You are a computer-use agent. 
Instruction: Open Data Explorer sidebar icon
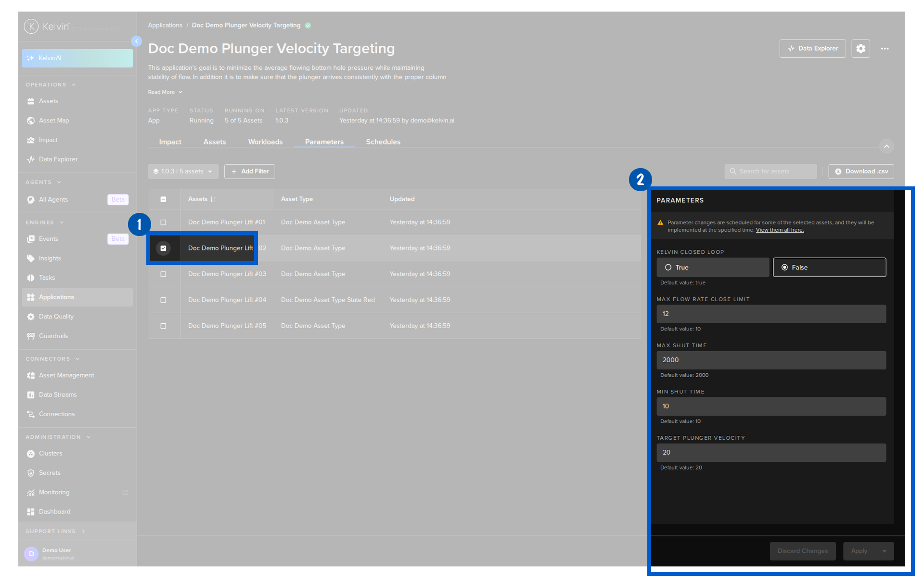(x=31, y=159)
